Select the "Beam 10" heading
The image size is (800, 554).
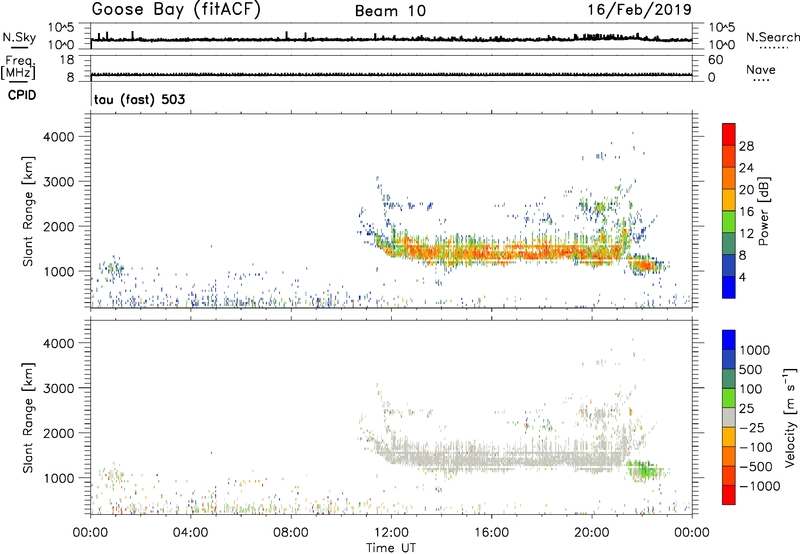390,11
